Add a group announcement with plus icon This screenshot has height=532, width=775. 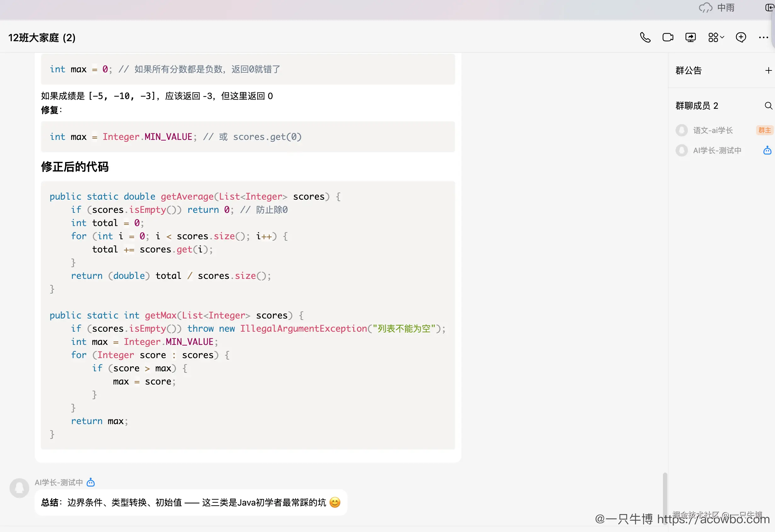coord(768,70)
